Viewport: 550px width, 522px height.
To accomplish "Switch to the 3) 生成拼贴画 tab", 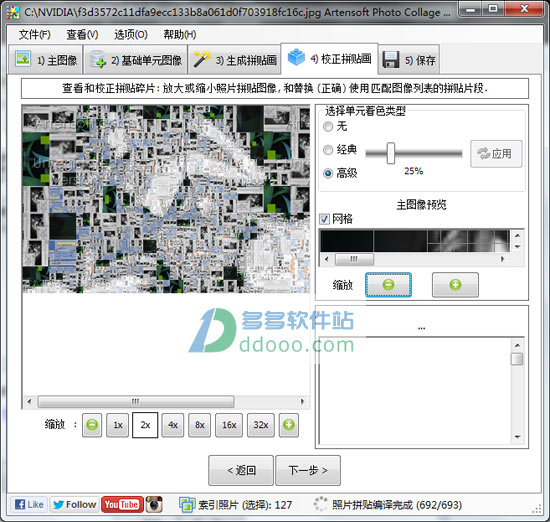I will [x=235, y=60].
